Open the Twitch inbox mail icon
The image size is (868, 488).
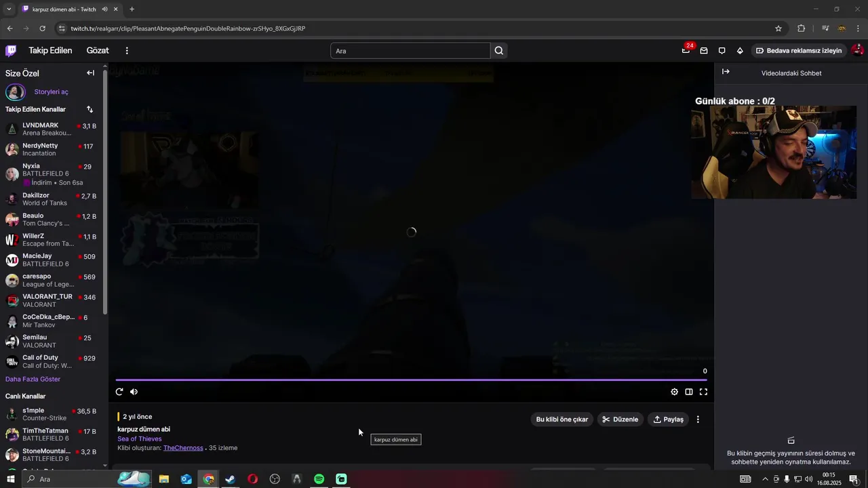tap(704, 51)
